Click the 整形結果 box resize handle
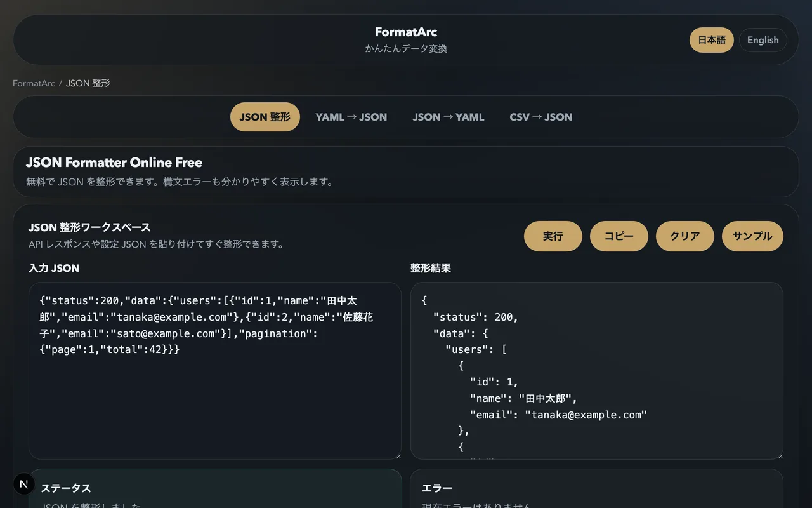 coord(779,455)
